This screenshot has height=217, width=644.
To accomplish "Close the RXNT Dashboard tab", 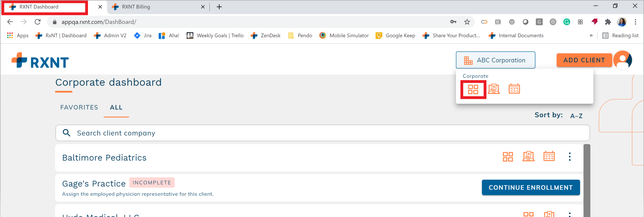I will (100, 7).
